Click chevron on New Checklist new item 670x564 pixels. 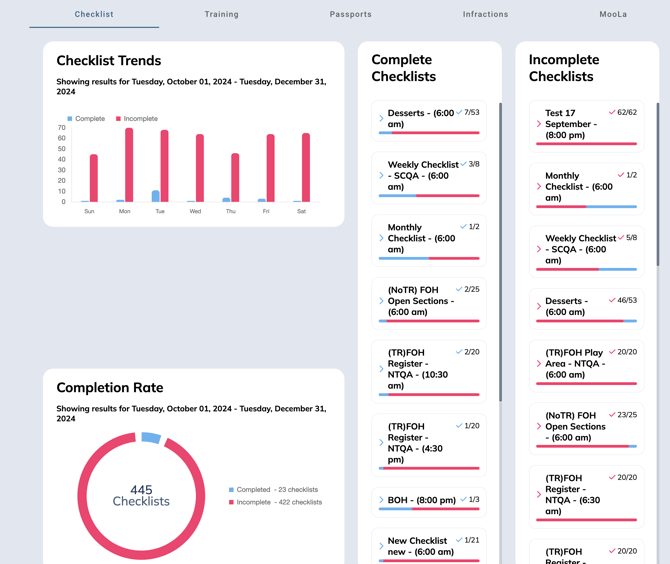point(382,546)
